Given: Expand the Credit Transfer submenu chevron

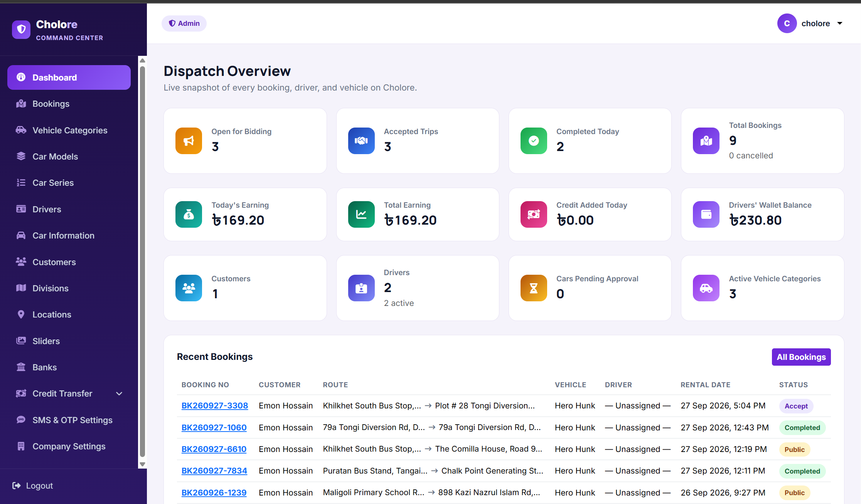Looking at the screenshot, I should pos(119,393).
